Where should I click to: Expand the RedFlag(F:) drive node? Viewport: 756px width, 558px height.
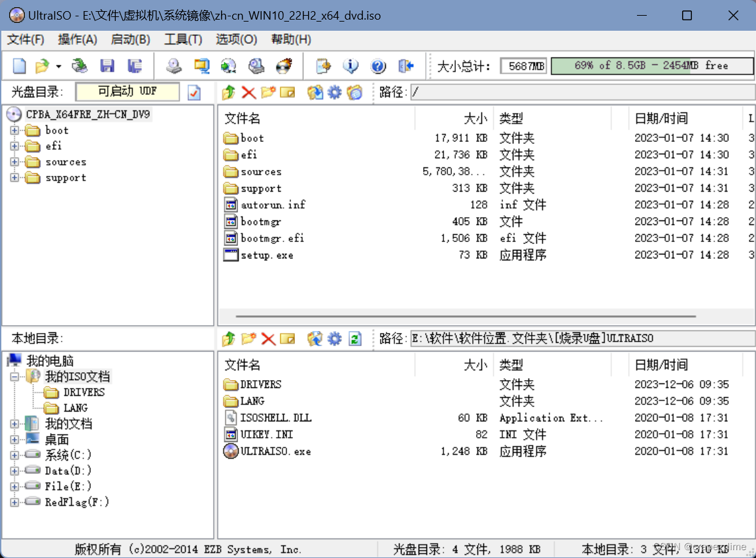coord(14,502)
